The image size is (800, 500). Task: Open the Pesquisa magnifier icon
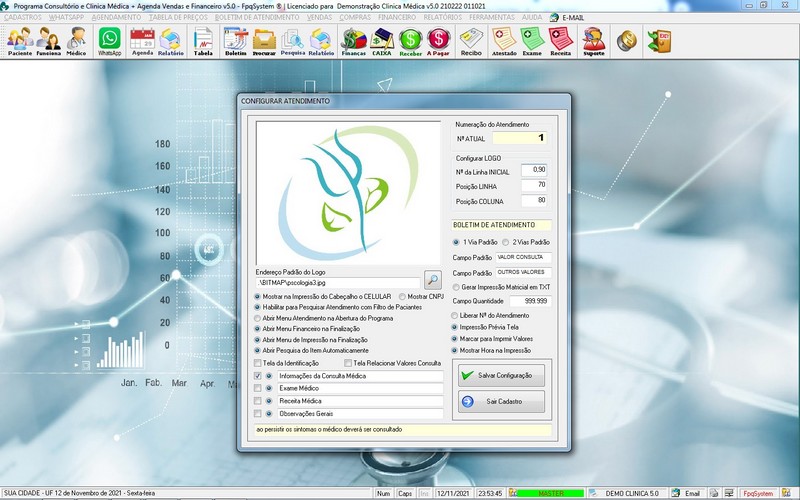[x=292, y=41]
